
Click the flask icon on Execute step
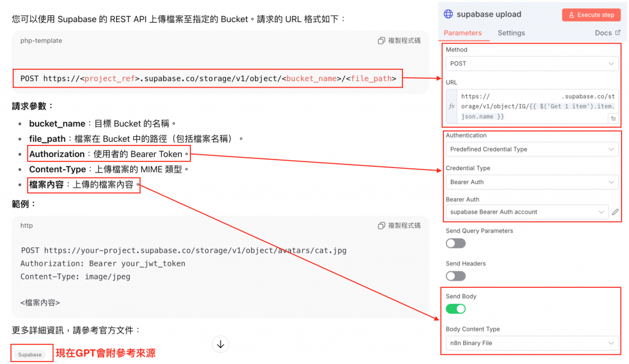pyautogui.click(x=571, y=15)
